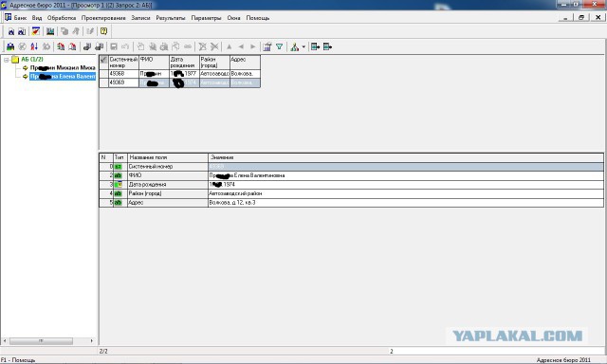
Task: Click the tree structure icon
Action: pos(295,46)
